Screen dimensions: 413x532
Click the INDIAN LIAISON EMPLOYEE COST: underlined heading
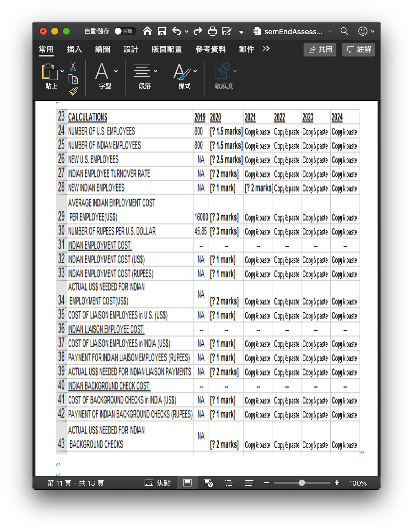[x=106, y=329]
